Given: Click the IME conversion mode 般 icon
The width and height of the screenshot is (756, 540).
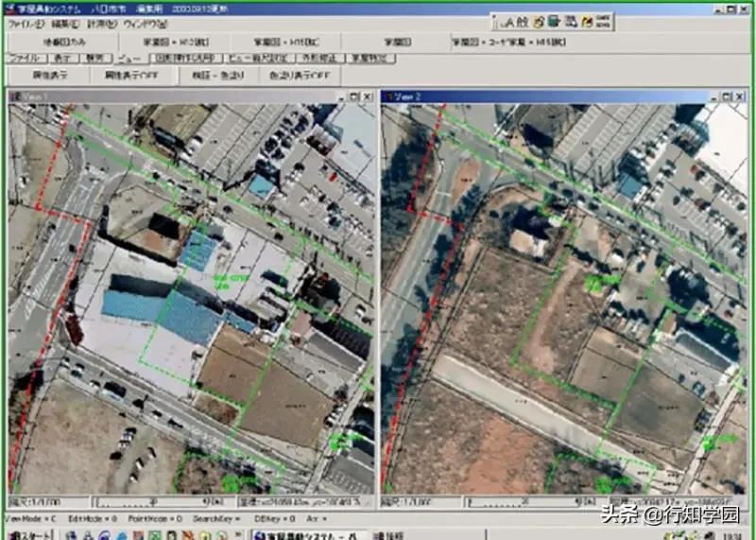Looking at the screenshot, I should 524,22.
